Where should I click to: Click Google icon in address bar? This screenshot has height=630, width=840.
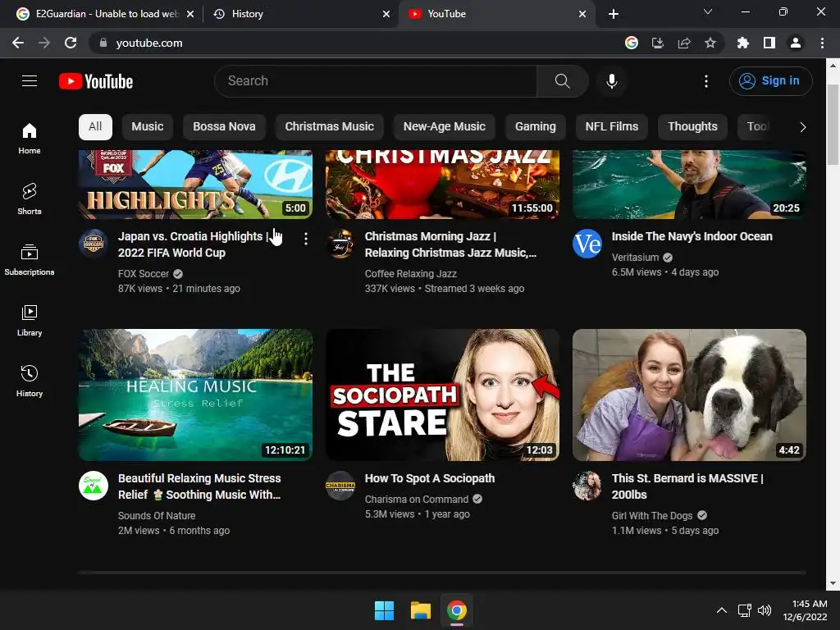tap(631, 43)
